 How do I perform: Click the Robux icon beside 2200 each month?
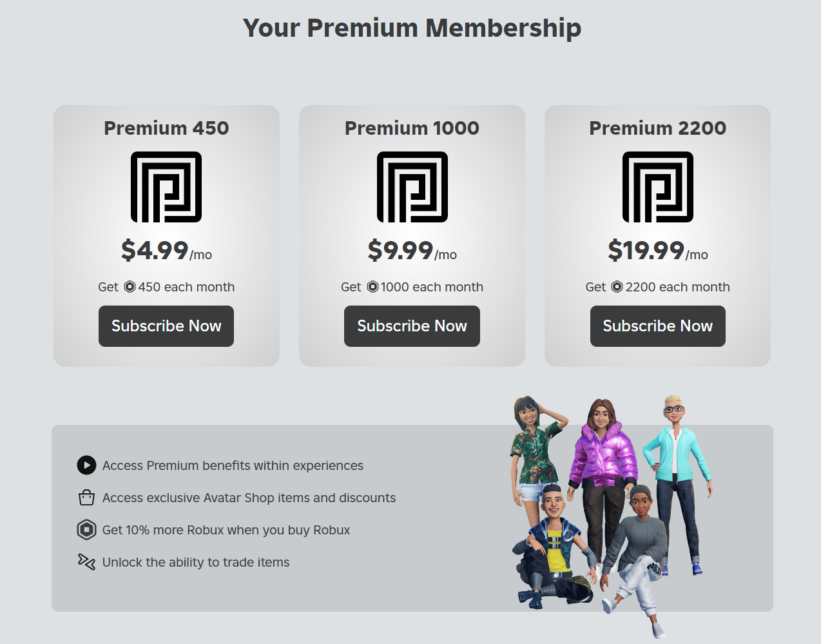pos(617,287)
